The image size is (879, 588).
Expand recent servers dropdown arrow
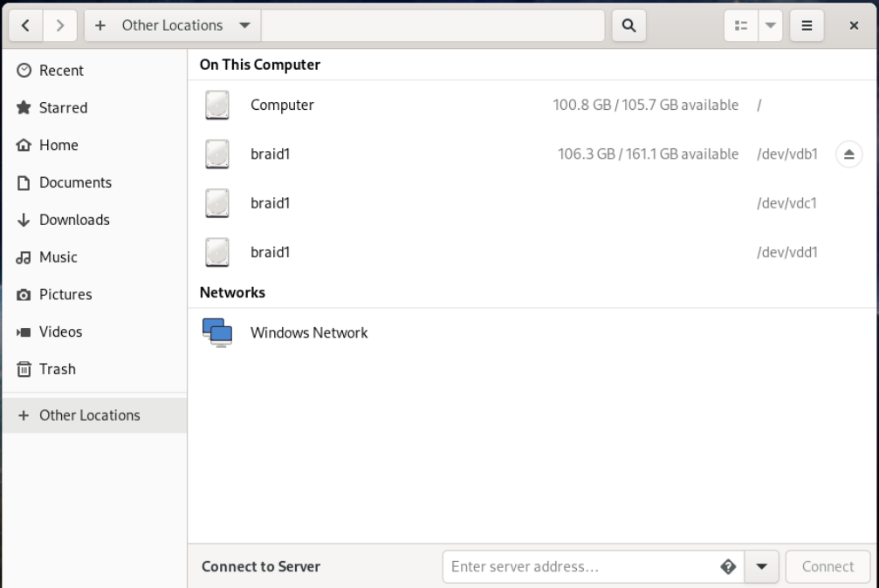click(761, 567)
